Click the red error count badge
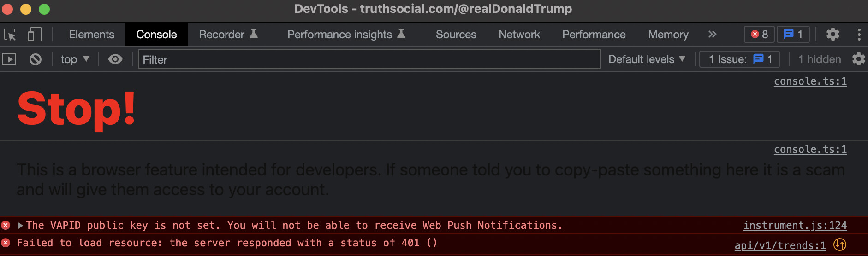 click(759, 35)
